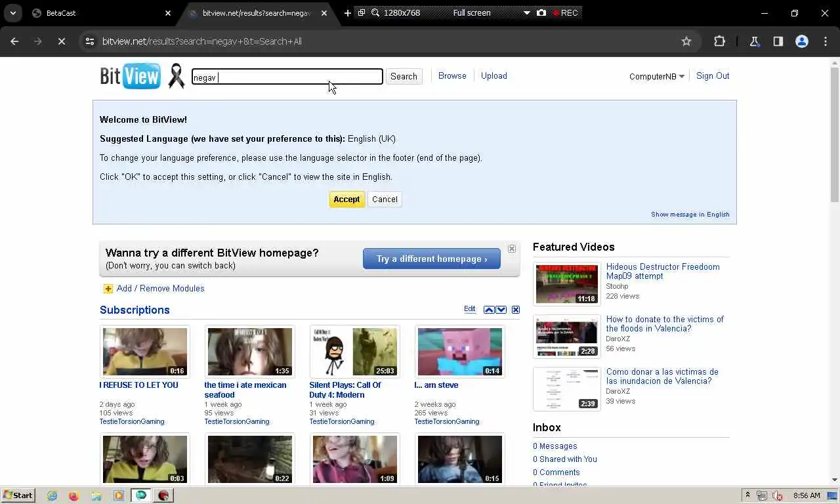Open How to donate Valencia floods link
The height and width of the screenshot is (504, 840).
[x=665, y=324]
